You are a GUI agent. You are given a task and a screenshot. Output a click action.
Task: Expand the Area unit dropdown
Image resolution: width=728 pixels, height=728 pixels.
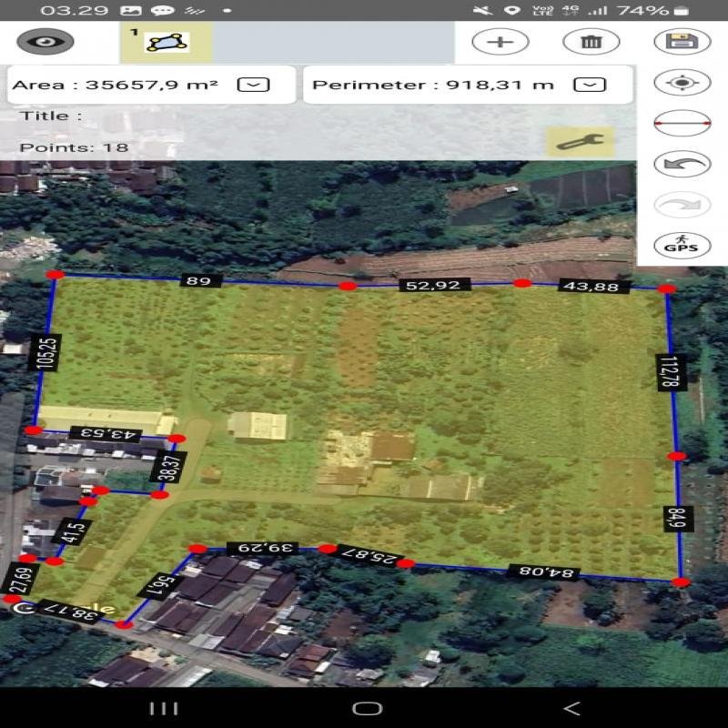click(253, 85)
